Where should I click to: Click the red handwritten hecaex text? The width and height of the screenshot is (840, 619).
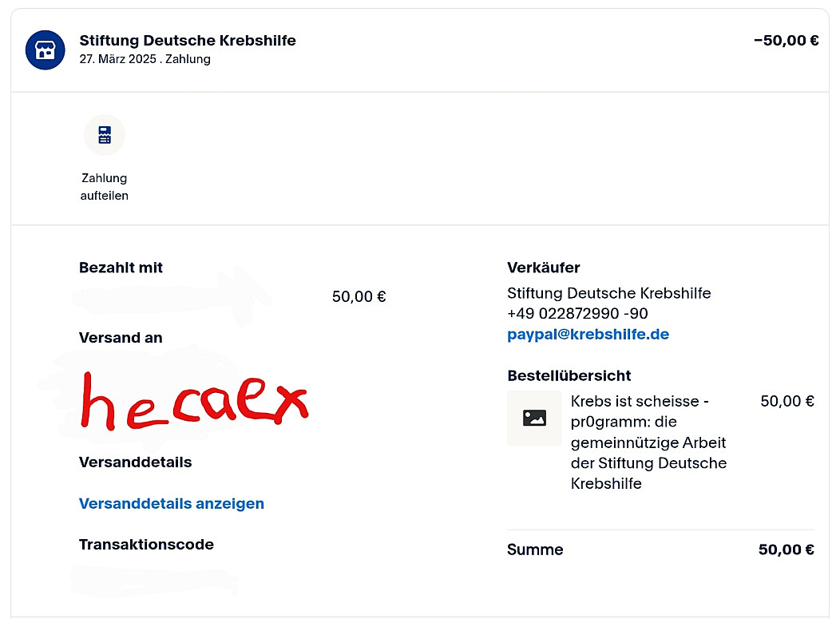point(194,399)
